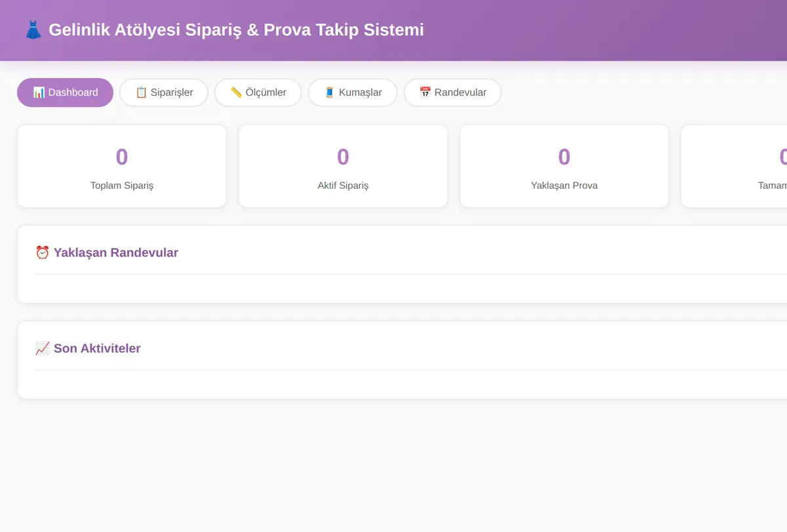The image size is (787, 532).
Task: Click the zero count above Toplam Sipariş
Action: coord(122,157)
